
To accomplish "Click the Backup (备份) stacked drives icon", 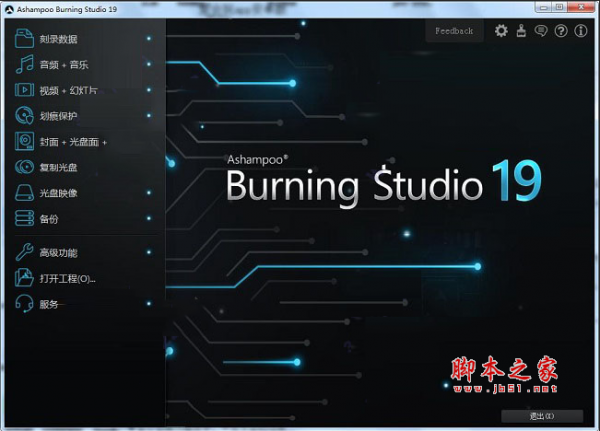I will (x=24, y=218).
